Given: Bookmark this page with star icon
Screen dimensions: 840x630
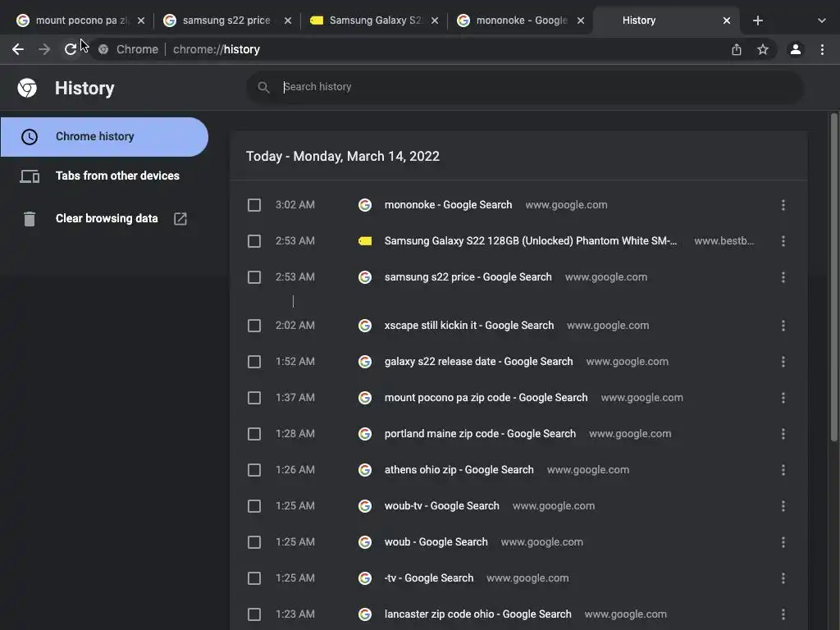Looking at the screenshot, I should 763,49.
